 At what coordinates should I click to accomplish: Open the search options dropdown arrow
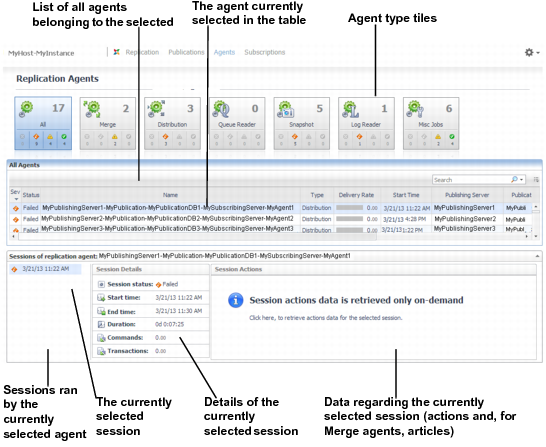pyautogui.click(x=521, y=180)
